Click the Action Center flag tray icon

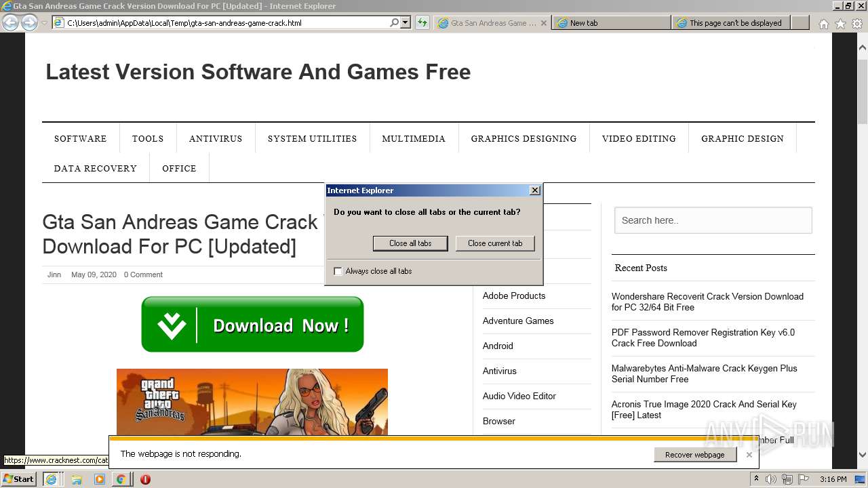(804, 479)
